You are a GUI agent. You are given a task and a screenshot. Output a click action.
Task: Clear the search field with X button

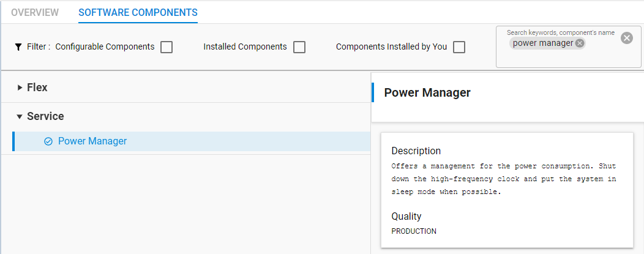click(x=626, y=38)
